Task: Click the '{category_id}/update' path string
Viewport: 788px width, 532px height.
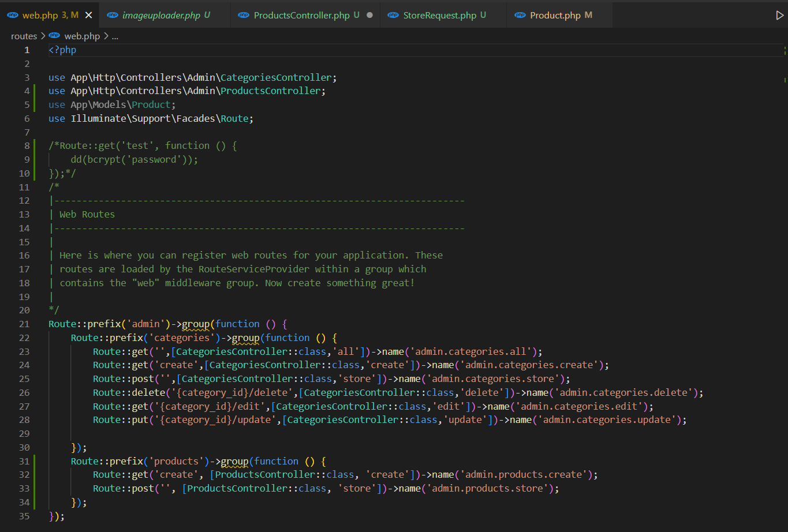Action: point(215,419)
